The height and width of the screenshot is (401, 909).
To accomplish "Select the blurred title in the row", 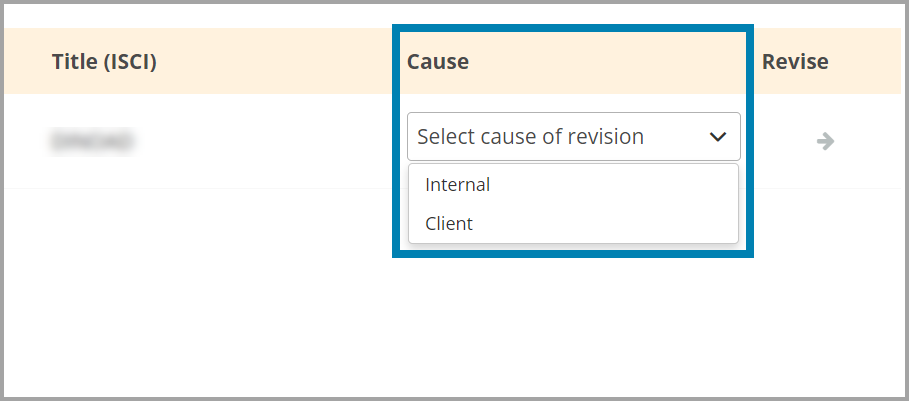I will 92,142.
